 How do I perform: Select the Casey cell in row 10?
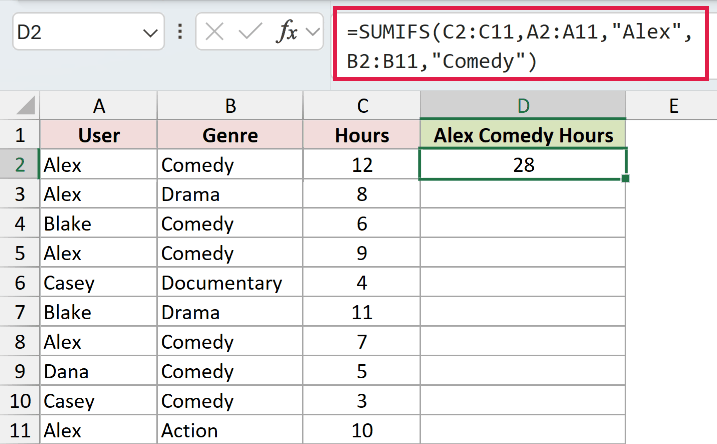99,401
